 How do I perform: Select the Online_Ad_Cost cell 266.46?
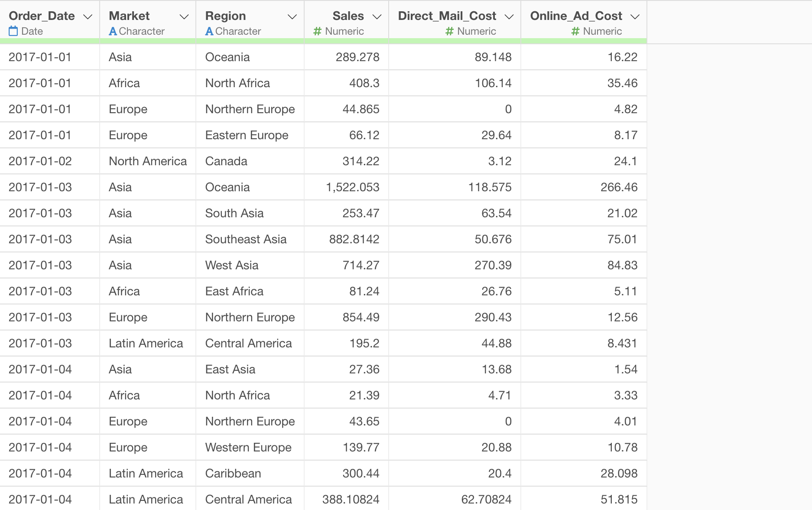pos(584,187)
